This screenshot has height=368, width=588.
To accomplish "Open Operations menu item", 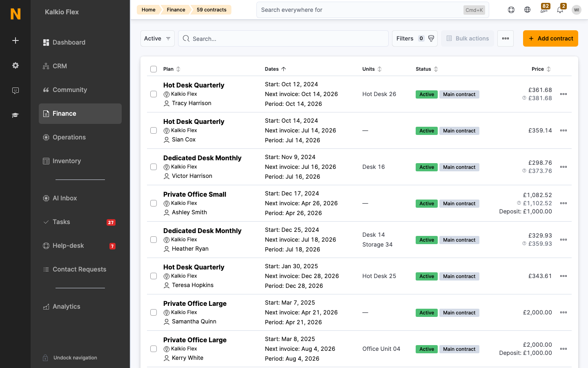I will pyautogui.click(x=80, y=137).
